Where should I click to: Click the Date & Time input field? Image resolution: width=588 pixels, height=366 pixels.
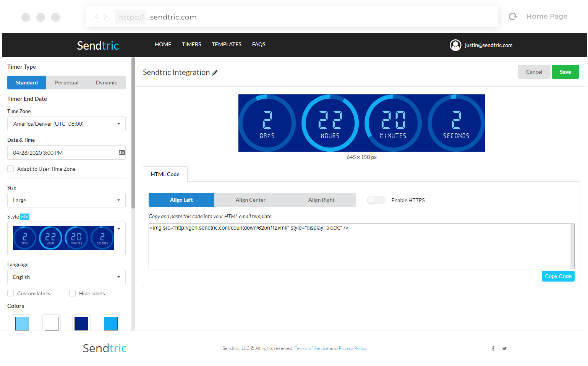66,152
